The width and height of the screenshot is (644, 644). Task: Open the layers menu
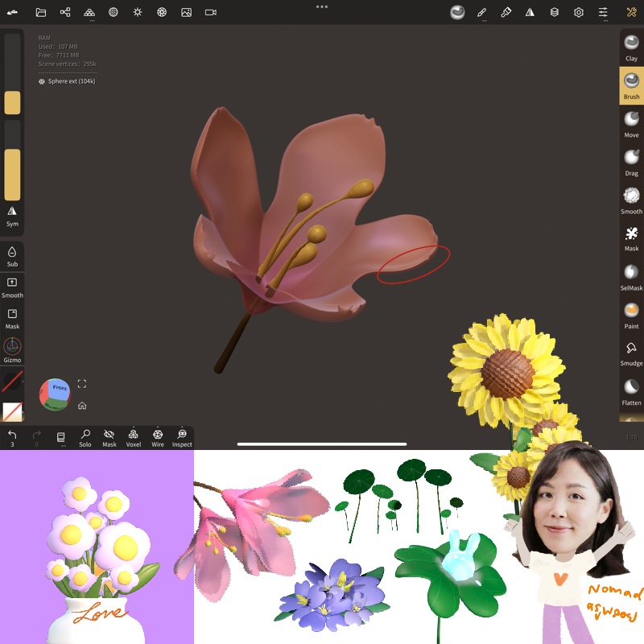click(x=555, y=13)
